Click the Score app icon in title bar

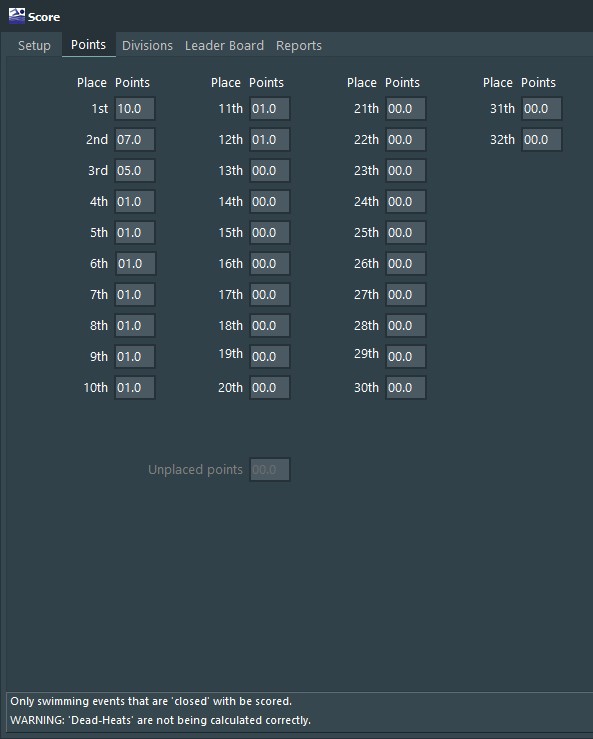coord(16,16)
